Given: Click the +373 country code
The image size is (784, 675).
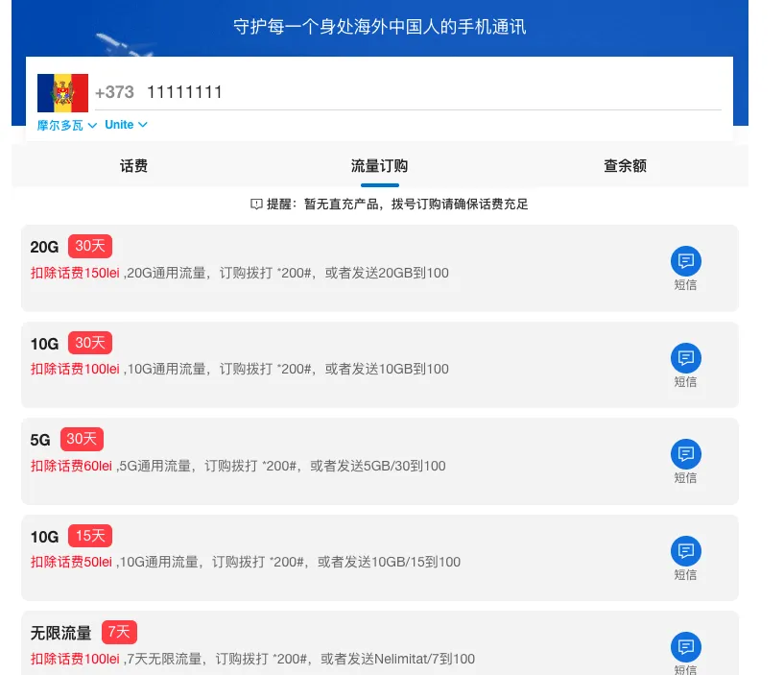Looking at the screenshot, I should tap(114, 92).
